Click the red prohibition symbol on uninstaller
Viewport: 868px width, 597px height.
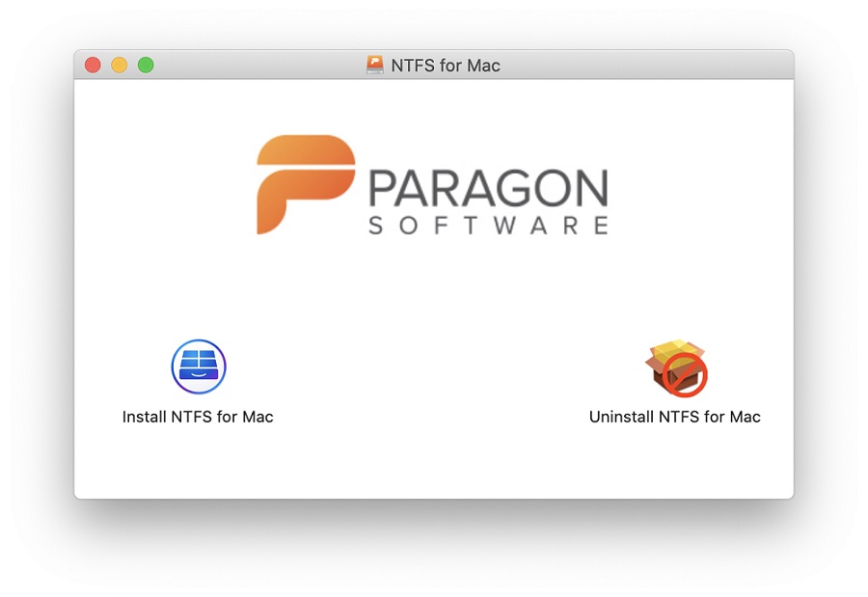click(687, 374)
